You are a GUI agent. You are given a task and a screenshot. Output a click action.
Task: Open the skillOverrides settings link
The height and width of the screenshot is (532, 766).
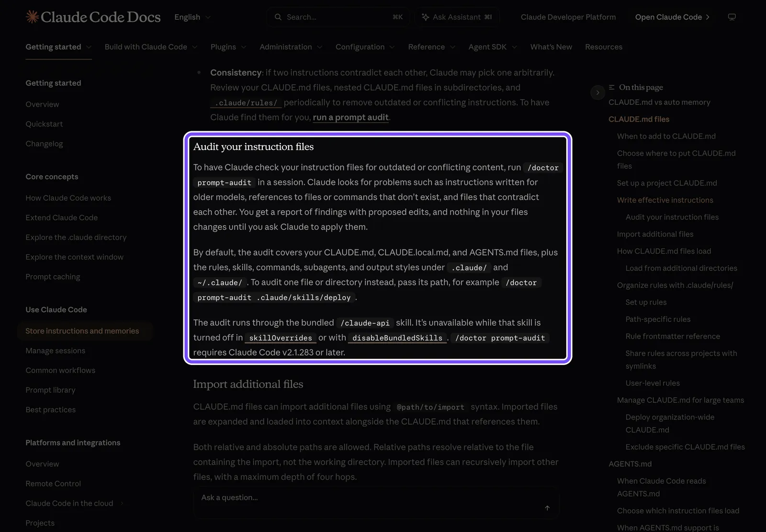pyautogui.click(x=281, y=338)
